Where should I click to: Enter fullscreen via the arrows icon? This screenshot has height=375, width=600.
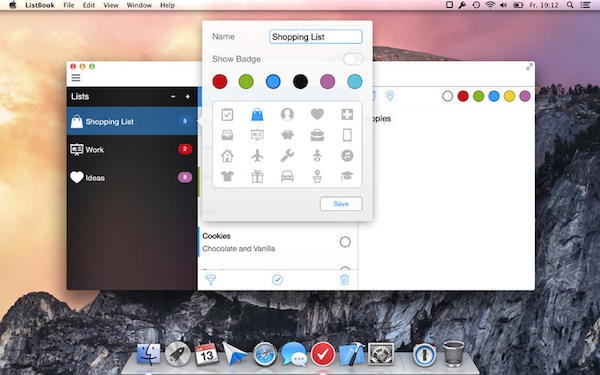click(529, 67)
